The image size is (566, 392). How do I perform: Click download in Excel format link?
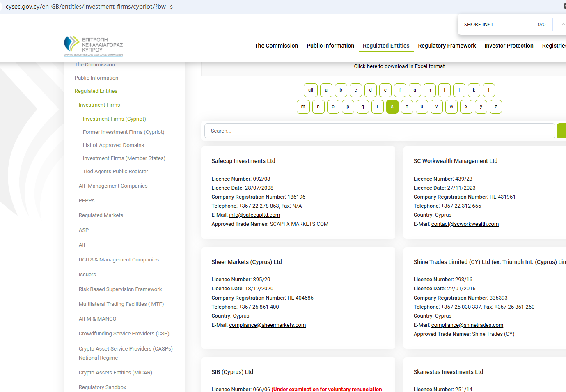[x=399, y=66]
